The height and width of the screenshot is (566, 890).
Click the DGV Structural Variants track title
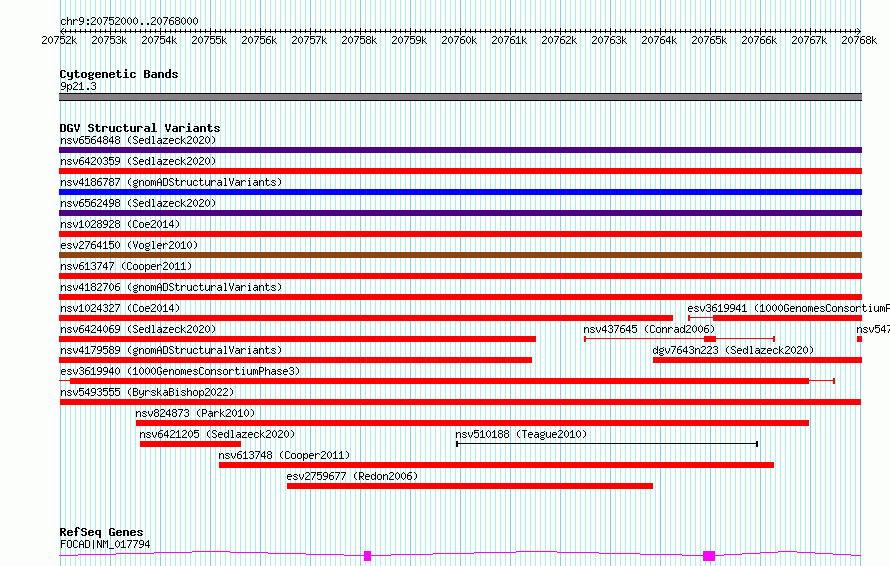pyautogui.click(x=140, y=128)
